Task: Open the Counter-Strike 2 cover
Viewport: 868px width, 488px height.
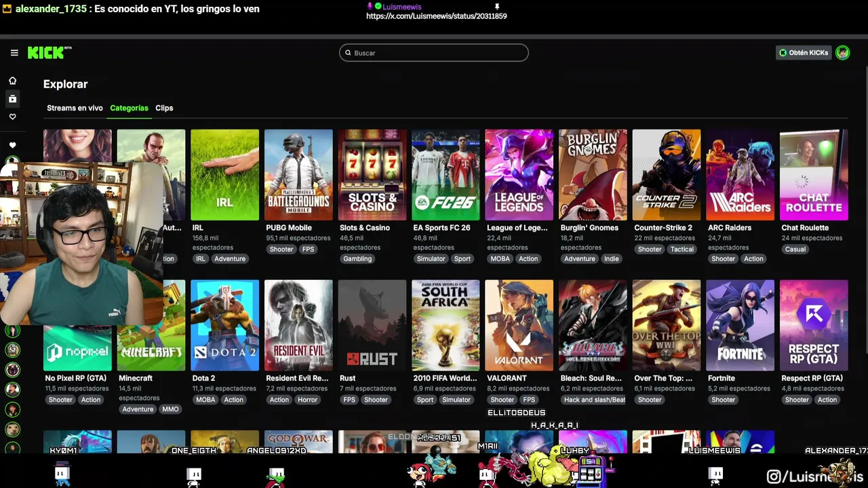Action: pyautogui.click(x=667, y=175)
